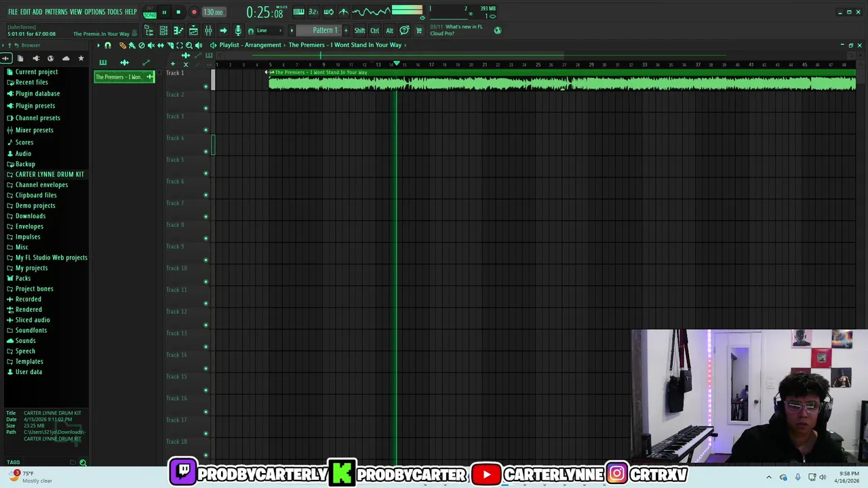Select the Slice tool in Playlist

(170, 45)
